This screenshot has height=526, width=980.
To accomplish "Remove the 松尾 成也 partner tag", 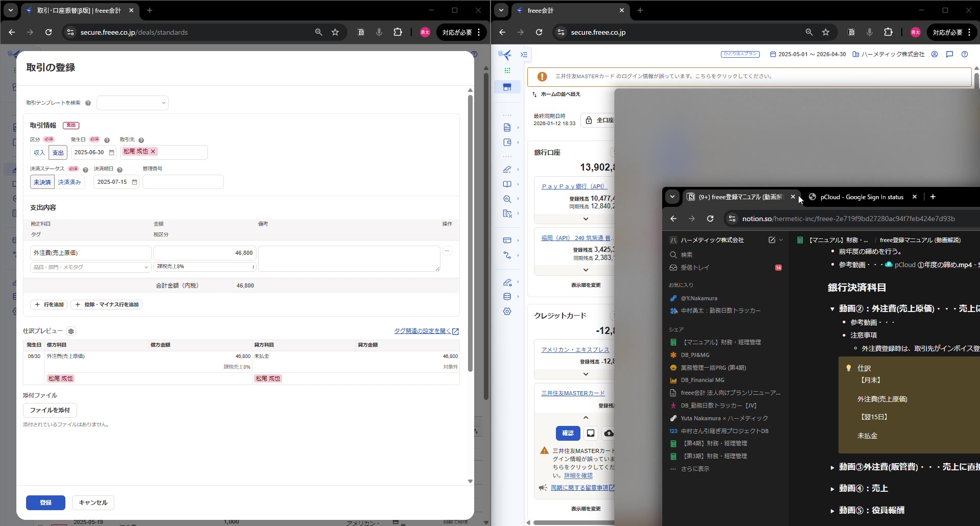I will coord(153,152).
